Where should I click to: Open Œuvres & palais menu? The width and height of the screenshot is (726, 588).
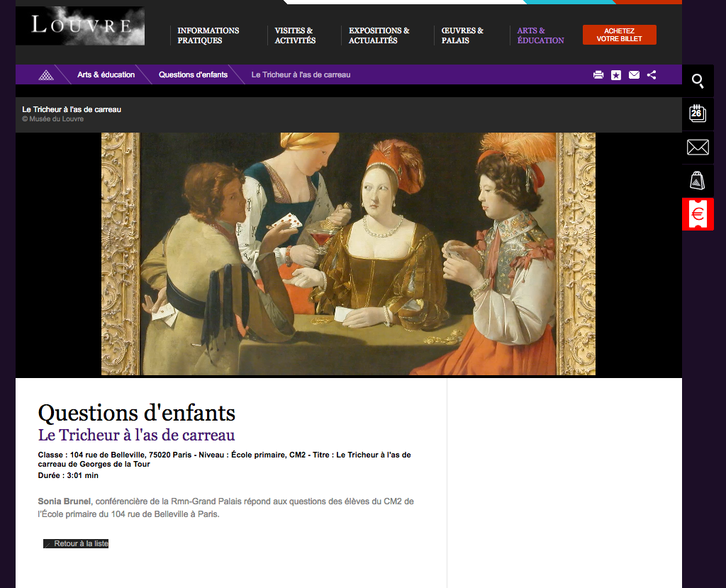pyautogui.click(x=462, y=35)
